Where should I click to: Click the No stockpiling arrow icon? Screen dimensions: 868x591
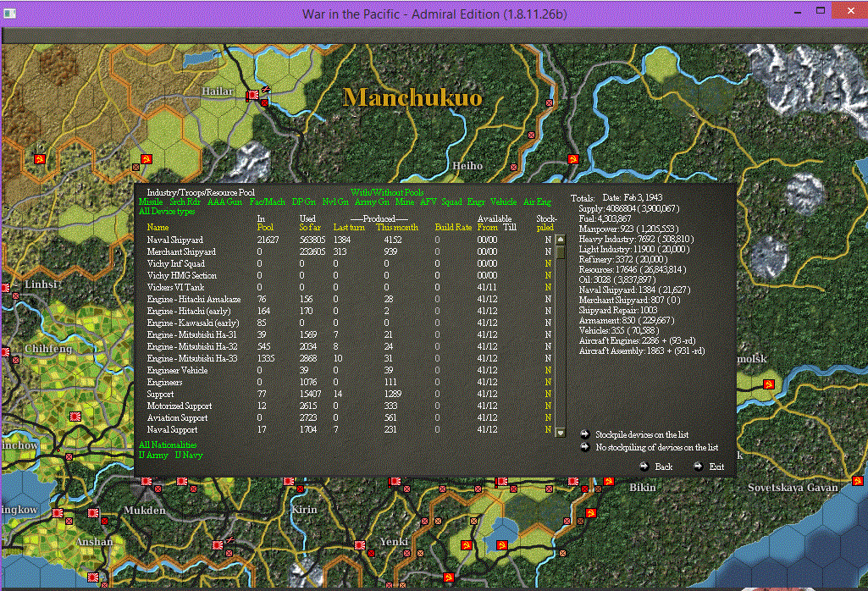[584, 446]
